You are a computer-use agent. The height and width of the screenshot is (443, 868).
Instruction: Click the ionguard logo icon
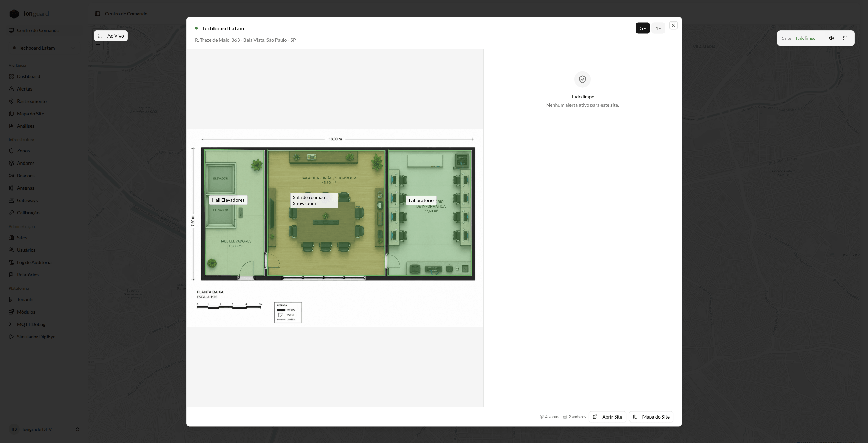[x=14, y=14]
